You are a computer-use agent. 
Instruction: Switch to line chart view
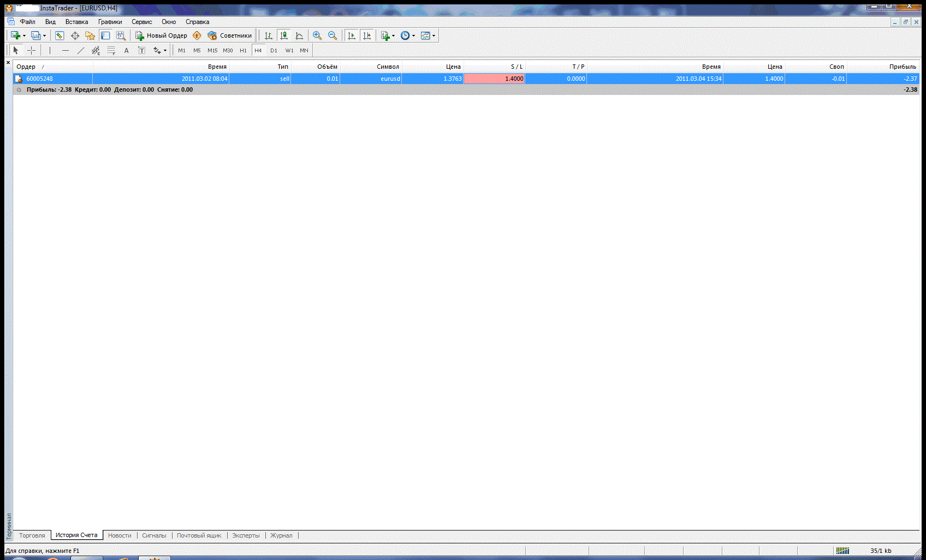(299, 35)
